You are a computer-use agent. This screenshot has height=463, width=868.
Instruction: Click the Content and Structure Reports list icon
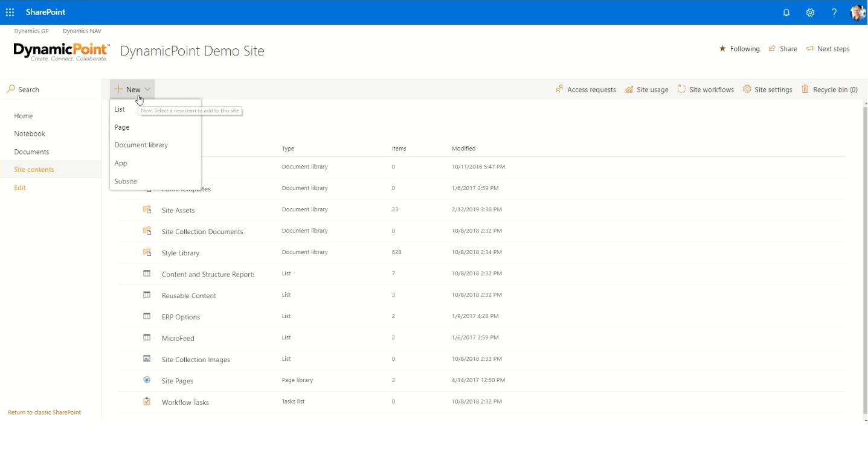point(147,273)
